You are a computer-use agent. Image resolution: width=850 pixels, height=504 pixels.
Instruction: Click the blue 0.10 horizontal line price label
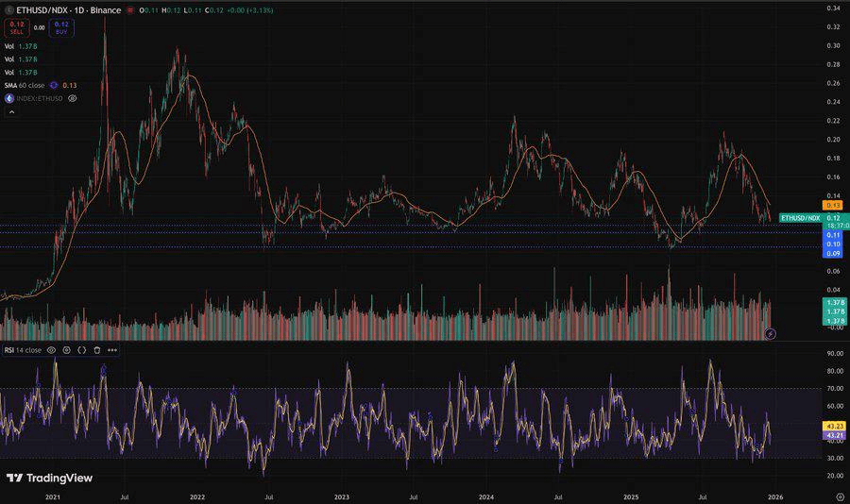coord(833,244)
